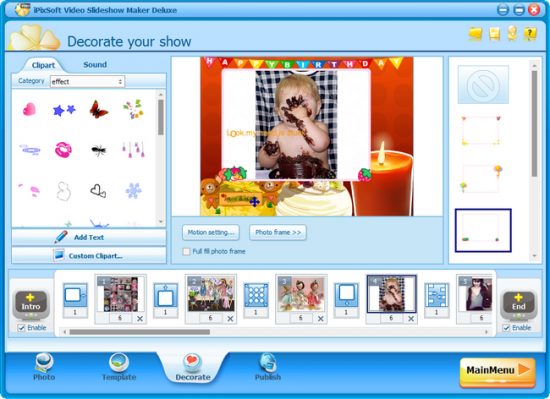
Task: Add the blue snowflake clipart
Action: click(x=134, y=190)
